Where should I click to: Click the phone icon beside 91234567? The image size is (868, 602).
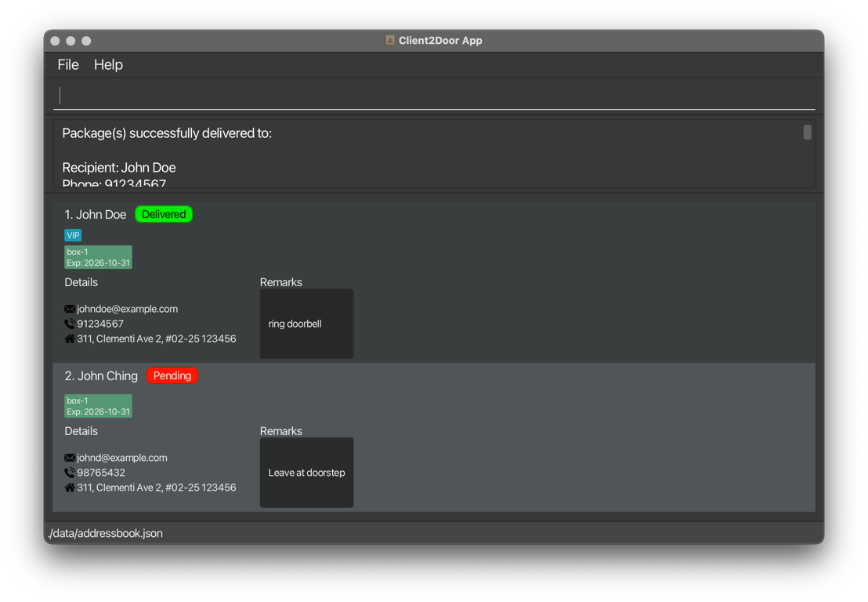tap(70, 324)
